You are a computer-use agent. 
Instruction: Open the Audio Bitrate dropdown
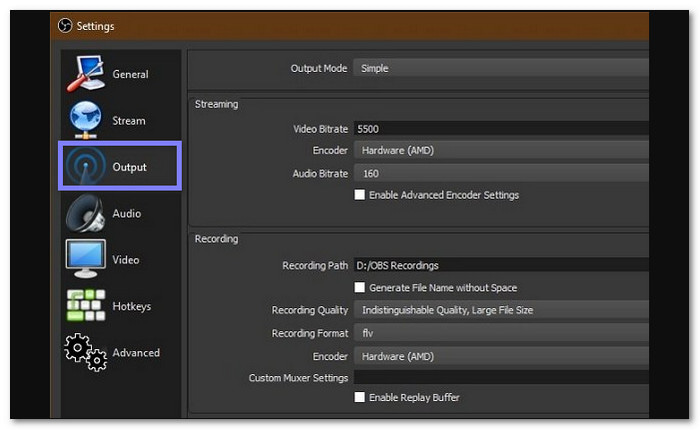501,173
